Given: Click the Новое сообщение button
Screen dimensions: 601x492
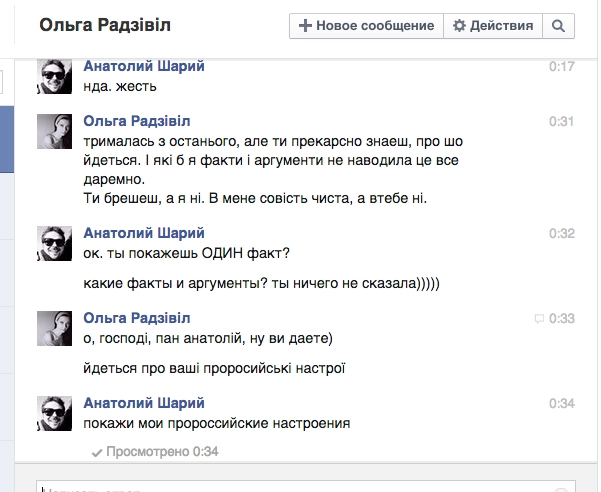Looking at the screenshot, I should pos(367,26).
